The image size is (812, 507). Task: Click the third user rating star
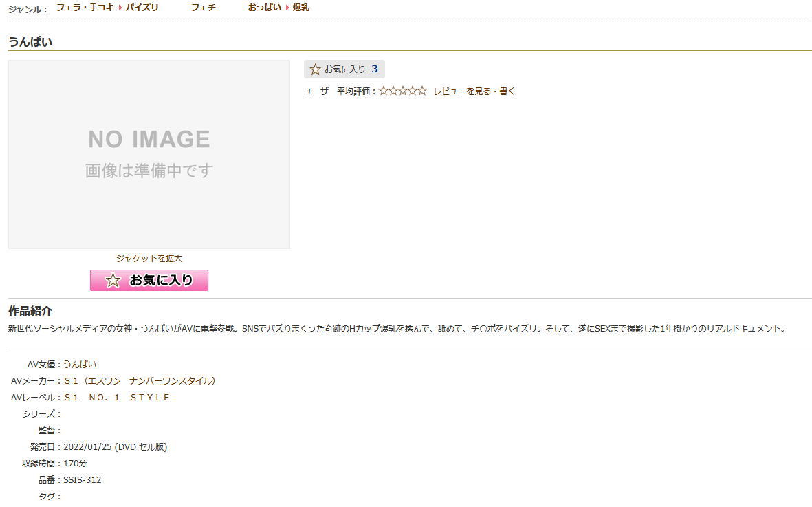pos(403,91)
